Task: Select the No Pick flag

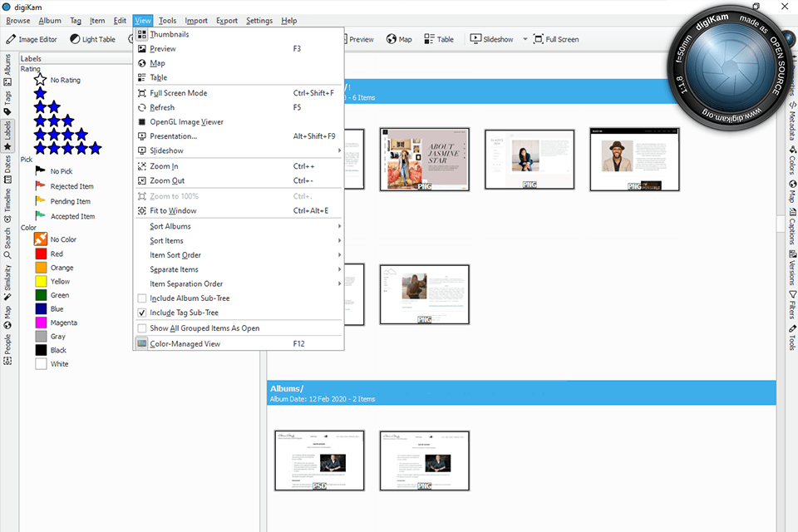Action: (x=54, y=171)
